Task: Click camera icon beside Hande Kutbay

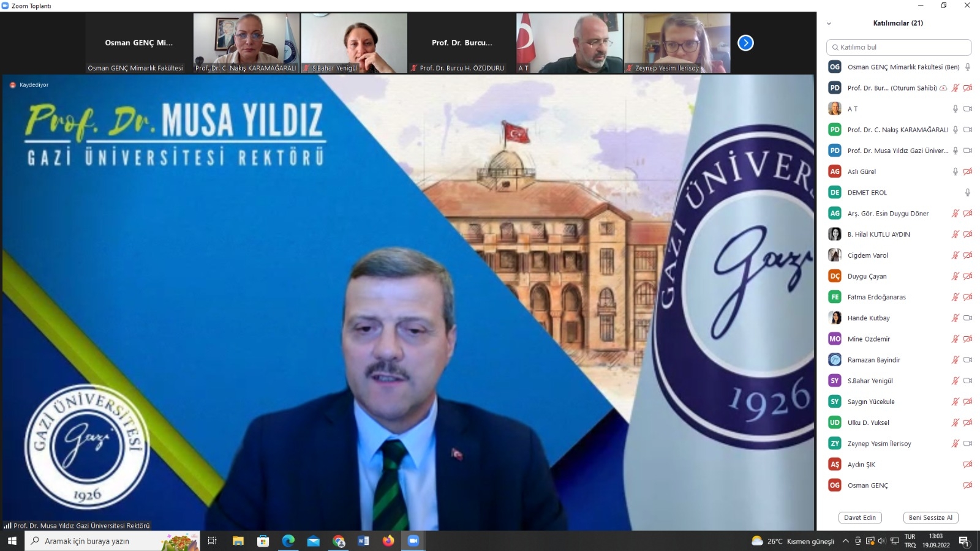Action: click(x=968, y=318)
